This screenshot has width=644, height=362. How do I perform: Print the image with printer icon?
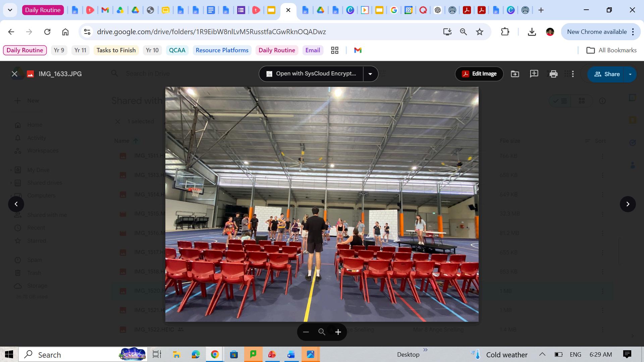tap(553, 74)
